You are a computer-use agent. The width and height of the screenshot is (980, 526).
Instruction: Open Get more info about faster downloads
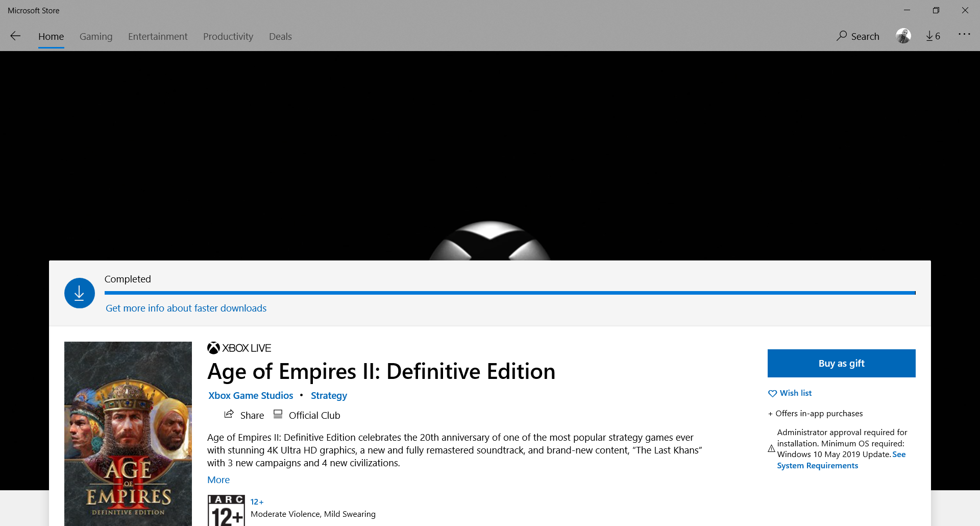click(x=186, y=308)
